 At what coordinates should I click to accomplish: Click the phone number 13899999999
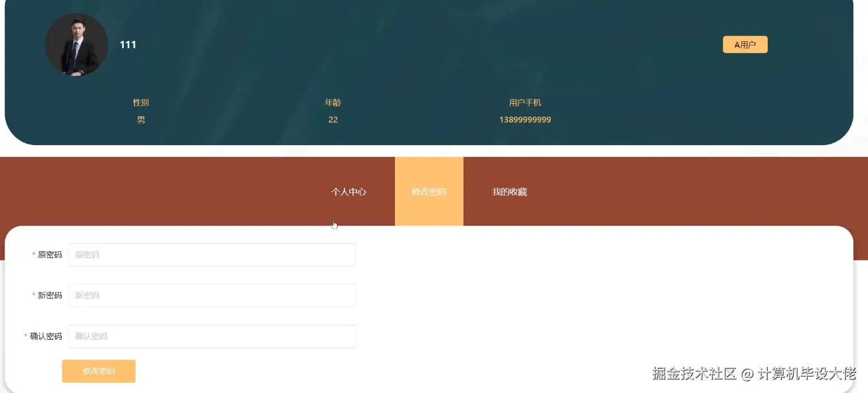click(525, 119)
